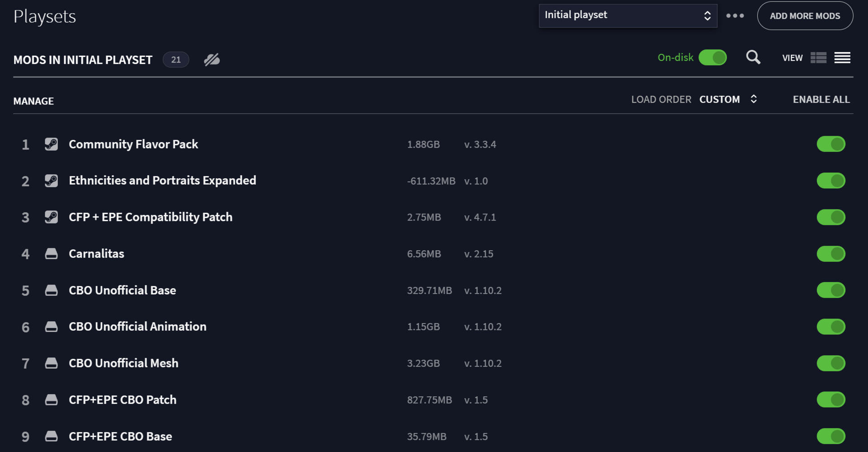Switch off CFP+EPE CBO Base

click(x=831, y=437)
